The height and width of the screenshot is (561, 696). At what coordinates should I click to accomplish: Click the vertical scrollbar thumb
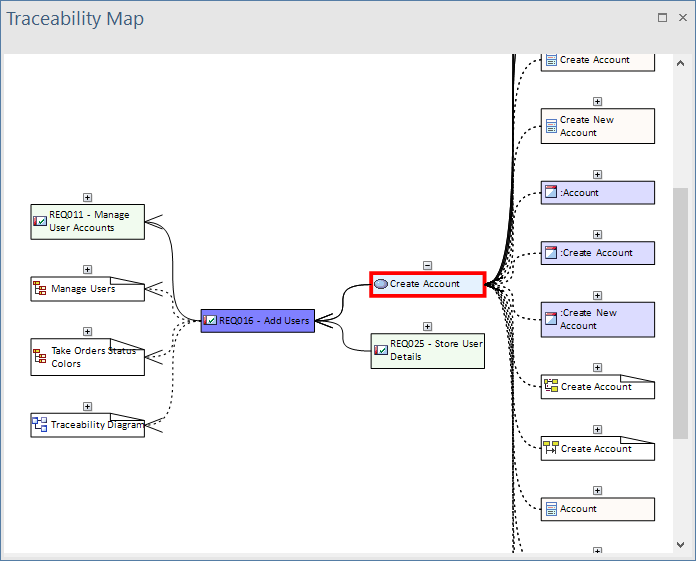(680, 313)
